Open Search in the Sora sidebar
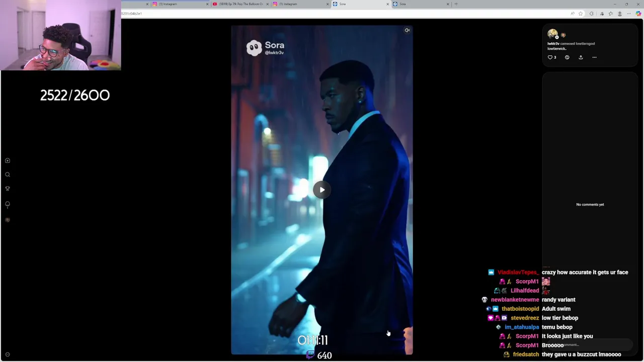Image resolution: width=644 pixels, height=362 pixels. (8, 174)
